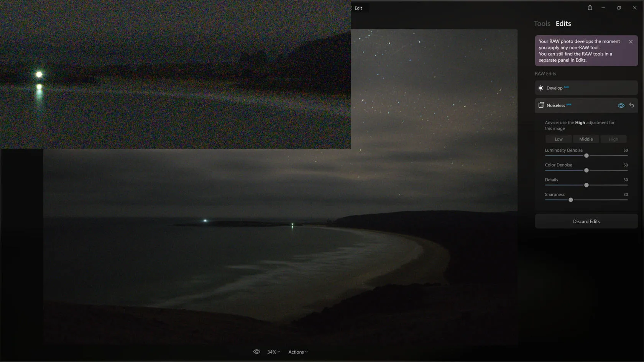Open the Edit menu in the title bar

pyautogui.click(x=358, y=8)
